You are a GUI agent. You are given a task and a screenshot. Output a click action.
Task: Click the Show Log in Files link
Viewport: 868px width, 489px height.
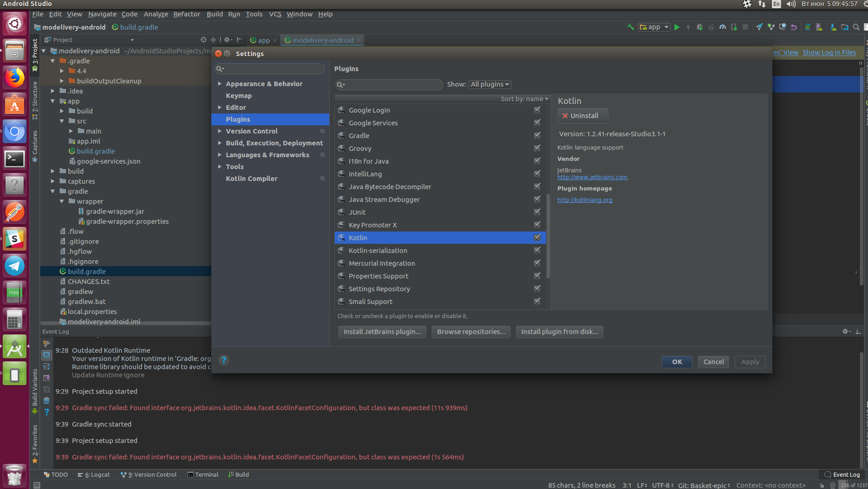(829, 52)
